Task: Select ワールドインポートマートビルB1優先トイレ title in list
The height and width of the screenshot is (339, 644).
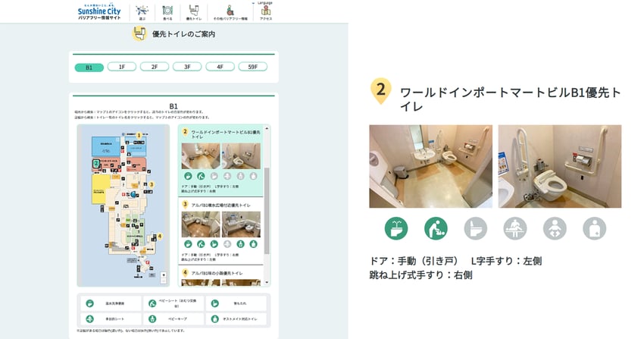Action: pyautogui.click(x=226, y=134)
